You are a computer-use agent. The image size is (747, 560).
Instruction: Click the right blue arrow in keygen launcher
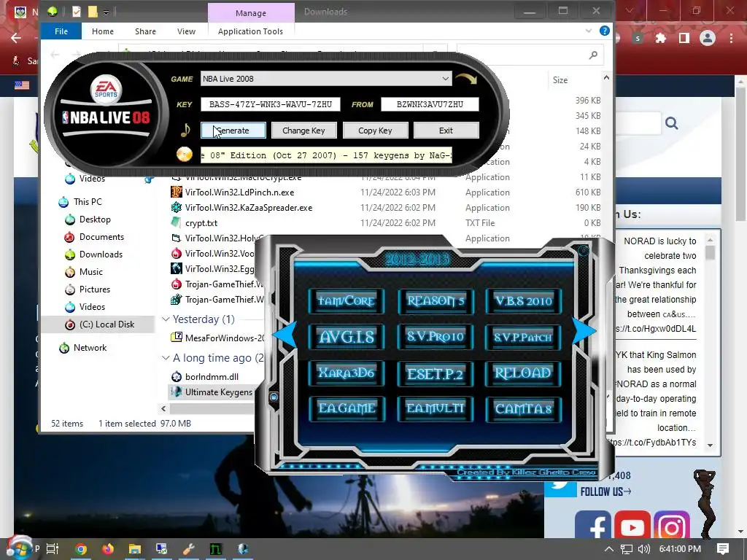tap(584, 331)
